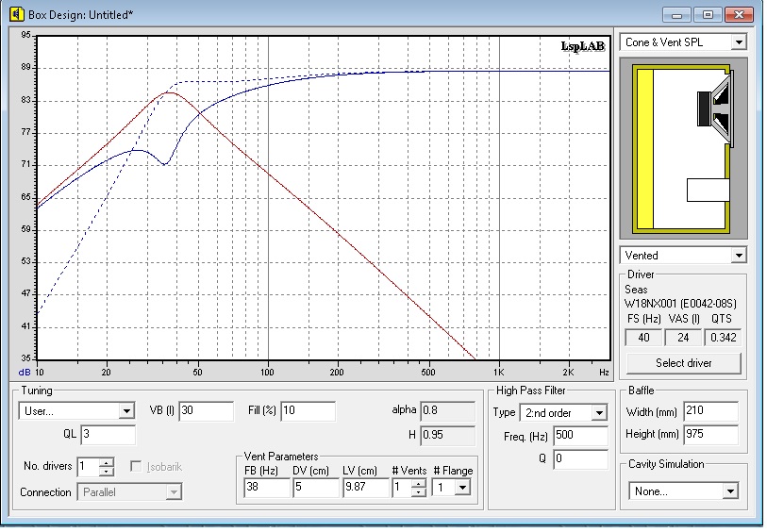Open the Tuning User... dropdown
Screen dimensions: 767x532
[x=126, y=411]
